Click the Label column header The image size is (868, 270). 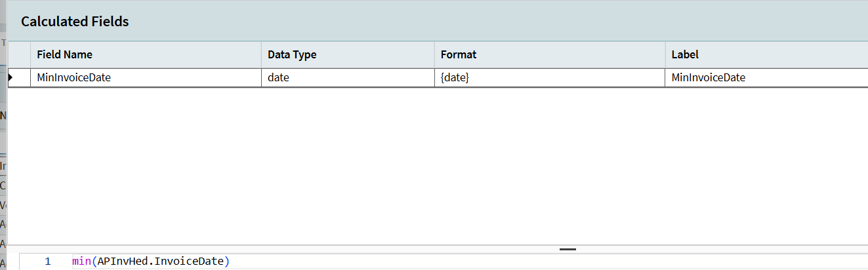pos(685,54)
